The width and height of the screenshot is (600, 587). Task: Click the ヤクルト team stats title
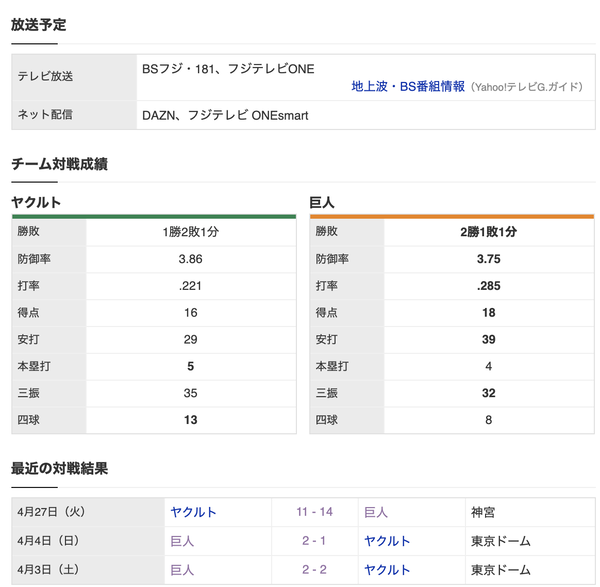tap(36, 202)
